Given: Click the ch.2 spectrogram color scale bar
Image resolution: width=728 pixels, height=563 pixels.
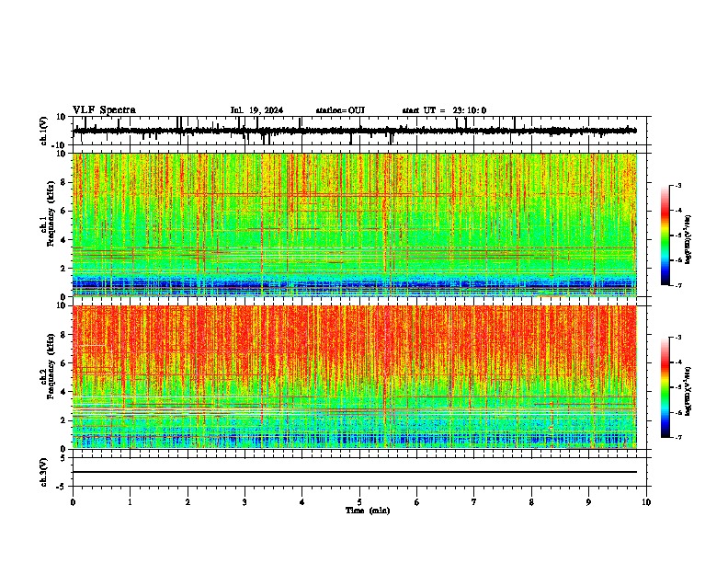Looking at the screenshot, I should [665, 387].
